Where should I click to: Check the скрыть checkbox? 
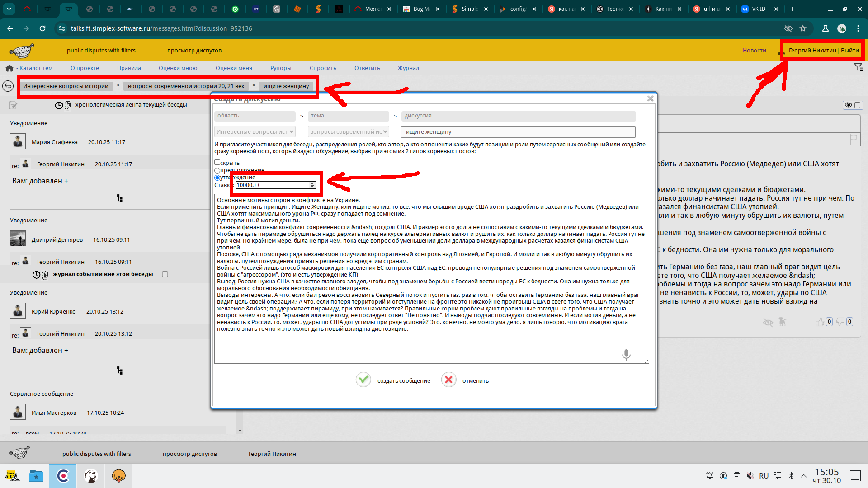coord(217,162)
